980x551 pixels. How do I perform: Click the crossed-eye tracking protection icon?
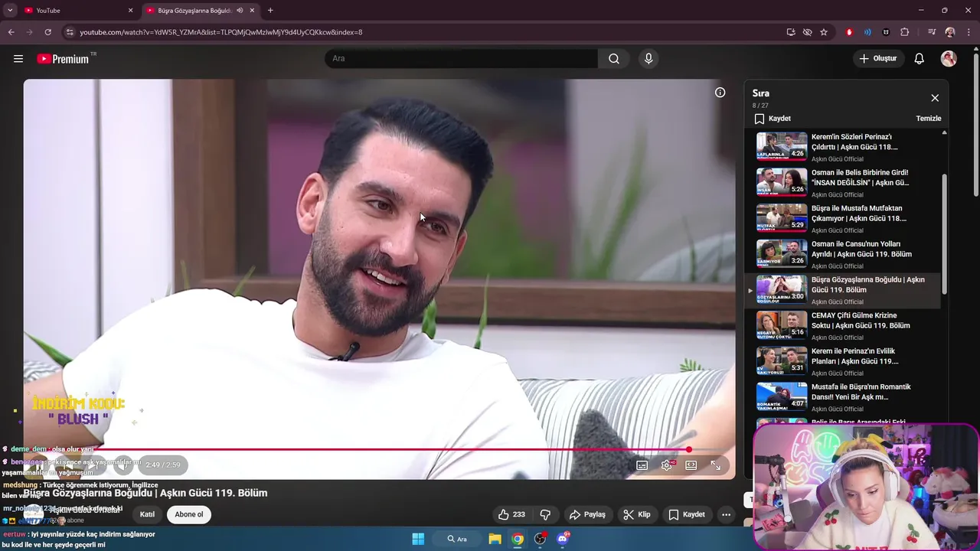(807, 32)
